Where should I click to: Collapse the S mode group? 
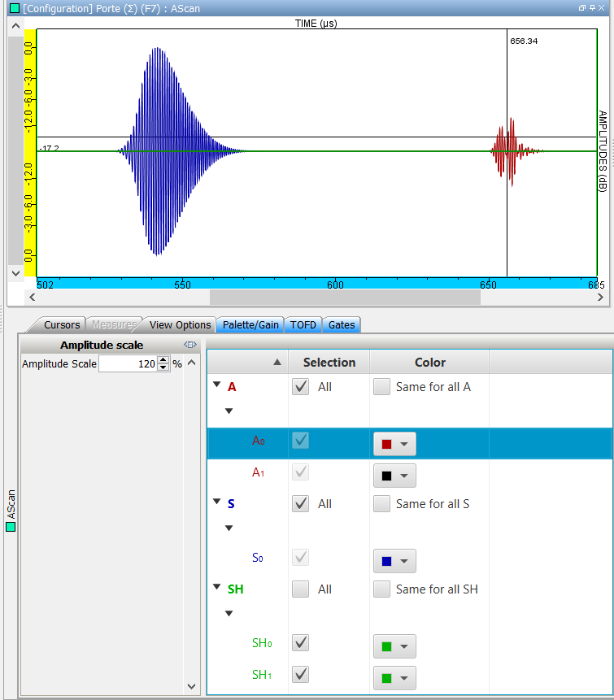point(216,503)
